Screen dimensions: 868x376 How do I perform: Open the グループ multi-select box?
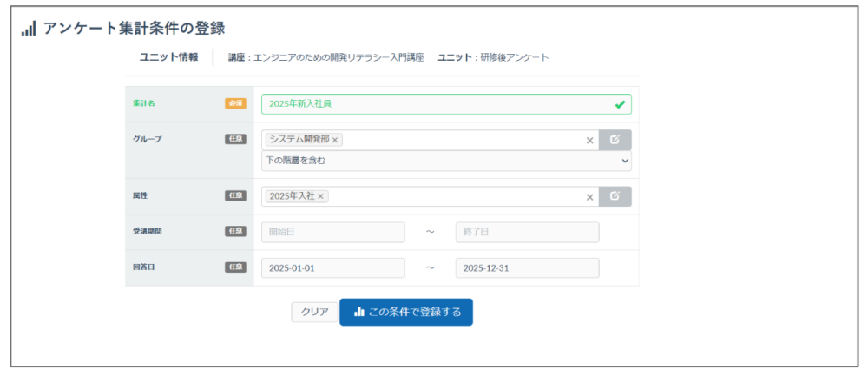tap(460, 140)
